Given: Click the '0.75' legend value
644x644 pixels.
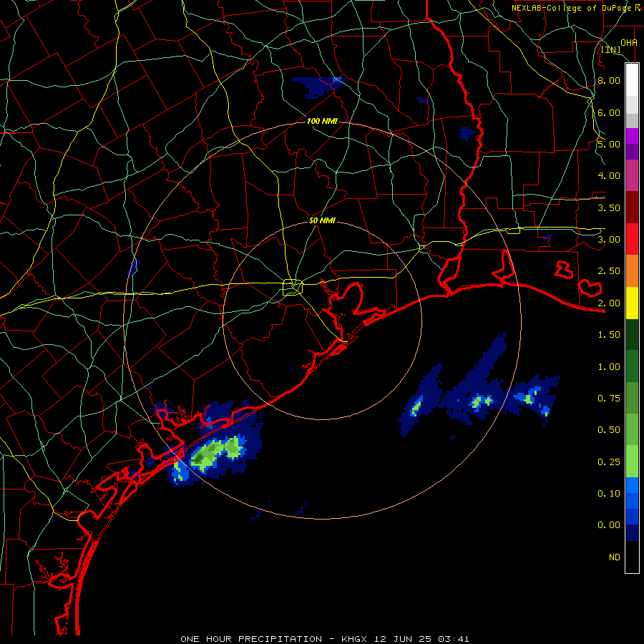Looking at the screenshot, I should click(609, 398).
